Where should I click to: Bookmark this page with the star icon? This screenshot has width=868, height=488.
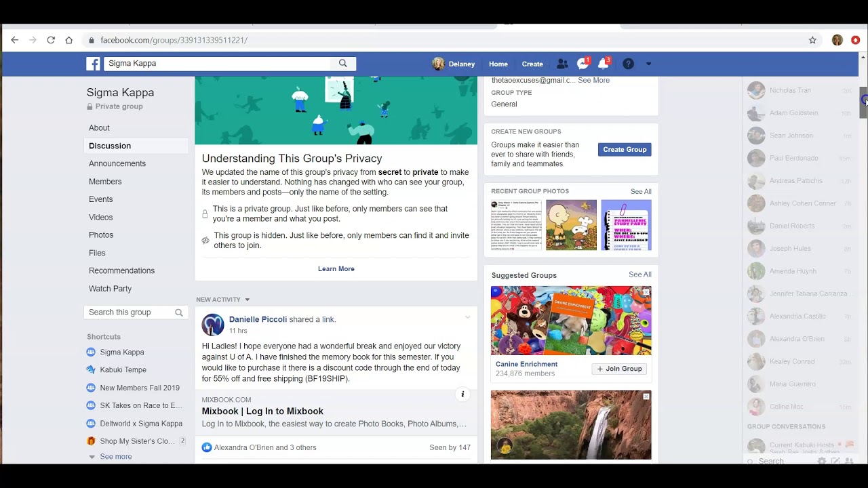812,40
